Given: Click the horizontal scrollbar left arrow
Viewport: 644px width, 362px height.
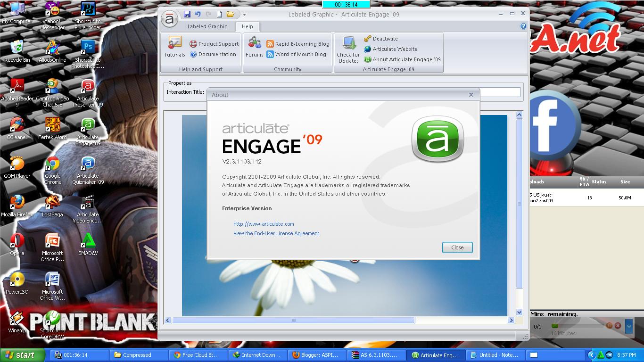Looking at the screenshot, I should (168, 321).
